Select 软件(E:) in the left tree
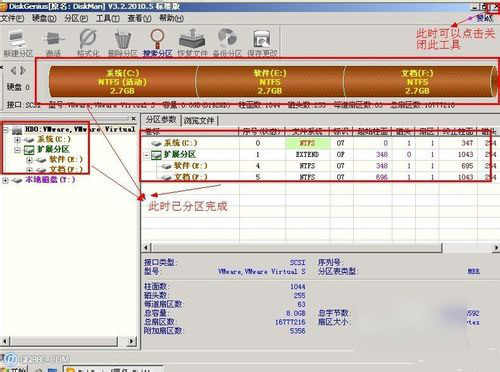 pos(66,160)
